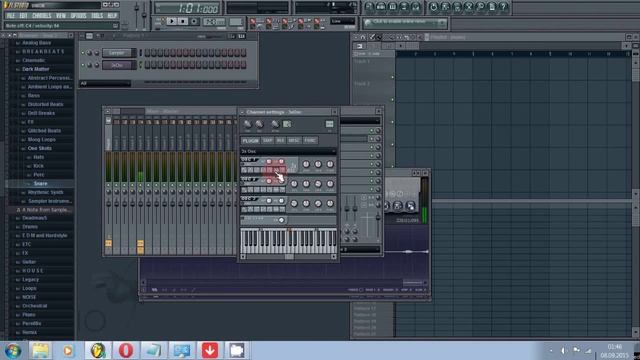Toggle the Sampler channel mute light
The width and height of the screenshot is (640, 360).
click(x=83, y=53)
